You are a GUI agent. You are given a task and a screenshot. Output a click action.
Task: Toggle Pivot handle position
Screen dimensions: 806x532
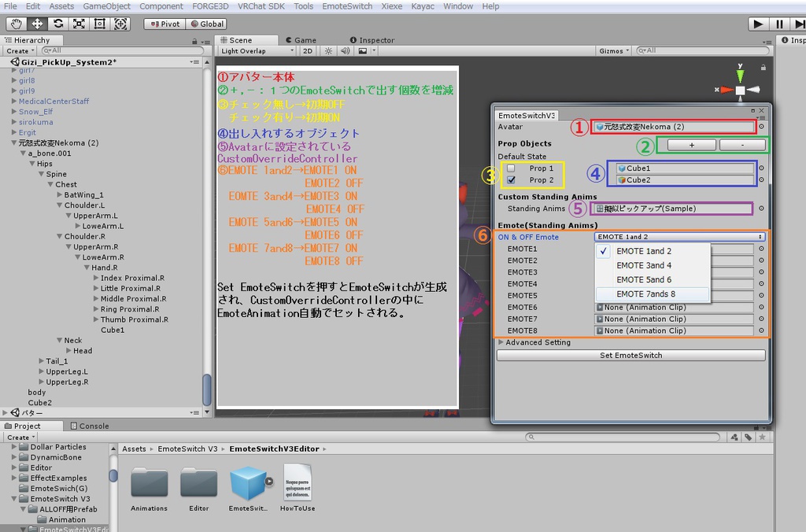pos(165,24)
